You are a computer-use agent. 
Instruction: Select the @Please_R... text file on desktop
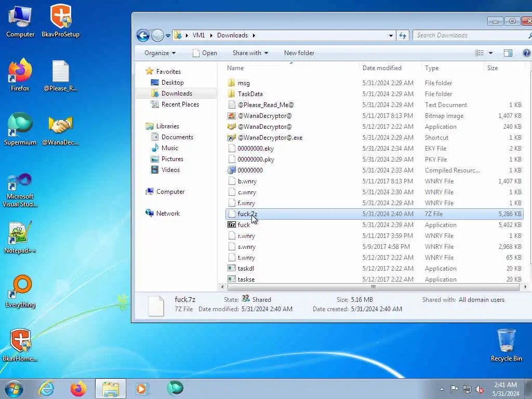click(x=60, y=75)
